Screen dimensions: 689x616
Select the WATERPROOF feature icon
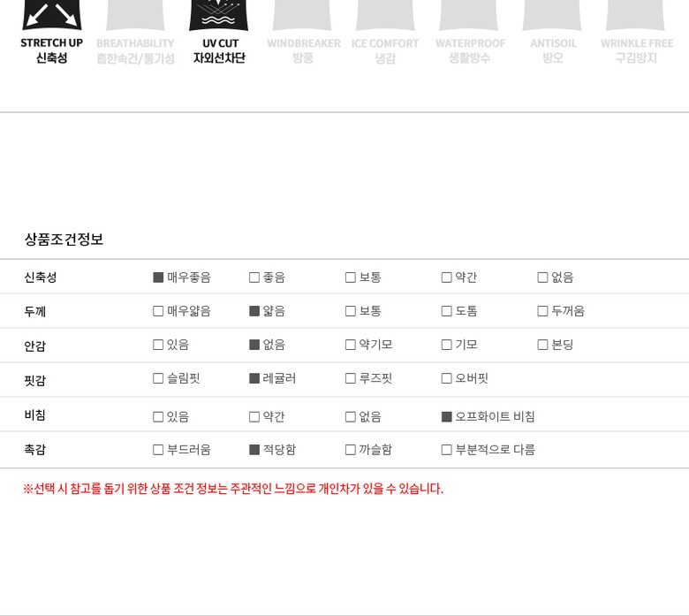469,15
